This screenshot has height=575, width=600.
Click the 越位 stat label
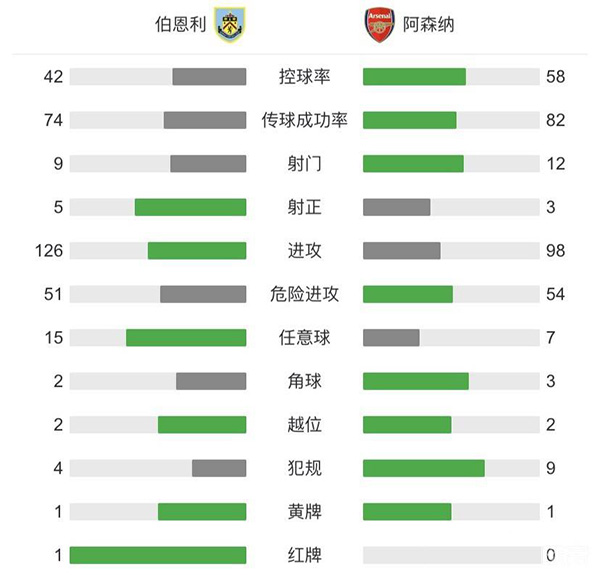[x=305, y=425]
